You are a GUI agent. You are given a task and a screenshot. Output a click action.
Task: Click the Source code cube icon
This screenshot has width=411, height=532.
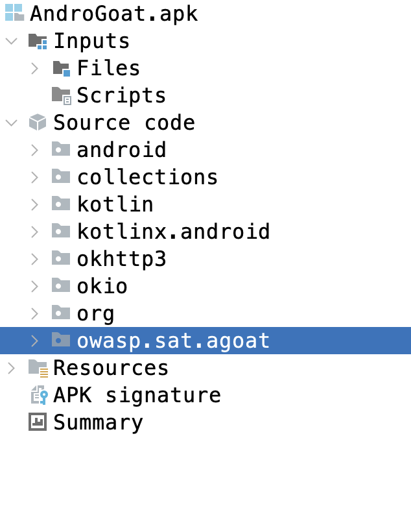click(38, 123)
